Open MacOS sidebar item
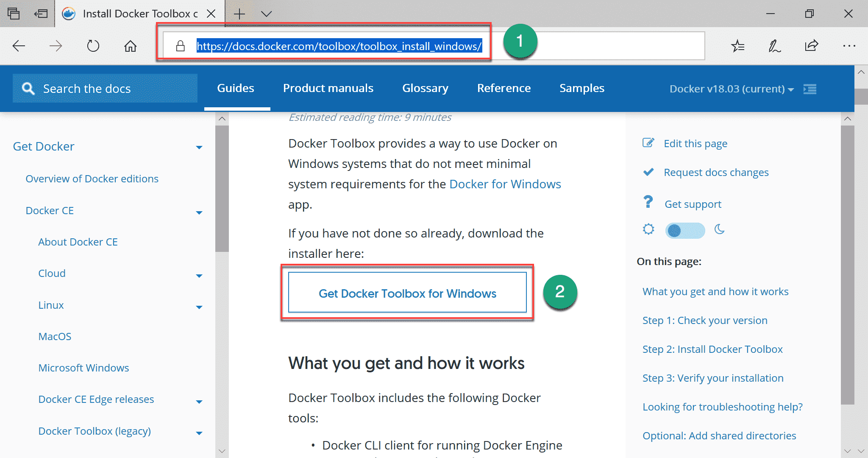868x458 pixels. (x=55, y=336)
